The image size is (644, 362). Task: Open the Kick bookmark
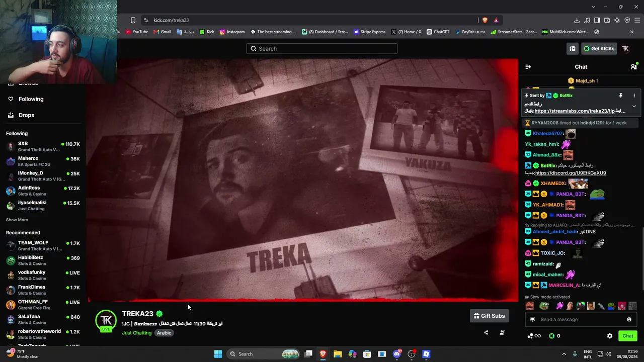coord(207,32)
